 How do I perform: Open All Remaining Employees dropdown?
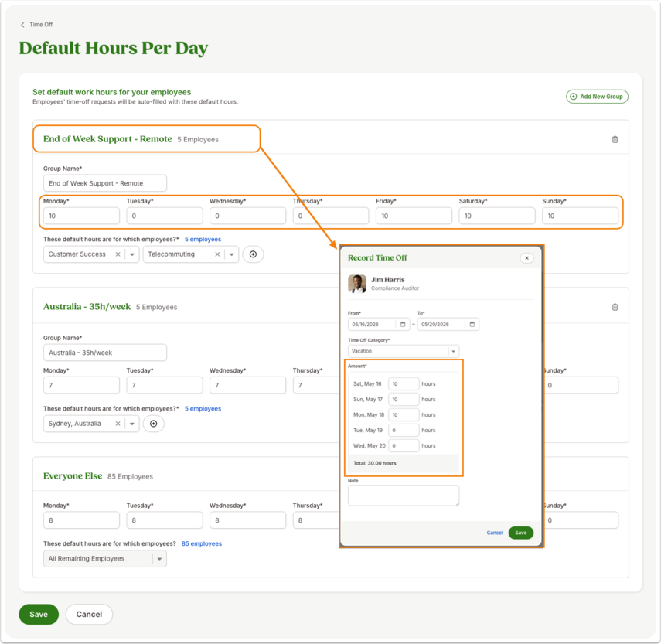pyautogui.click(x=105, y=558)
